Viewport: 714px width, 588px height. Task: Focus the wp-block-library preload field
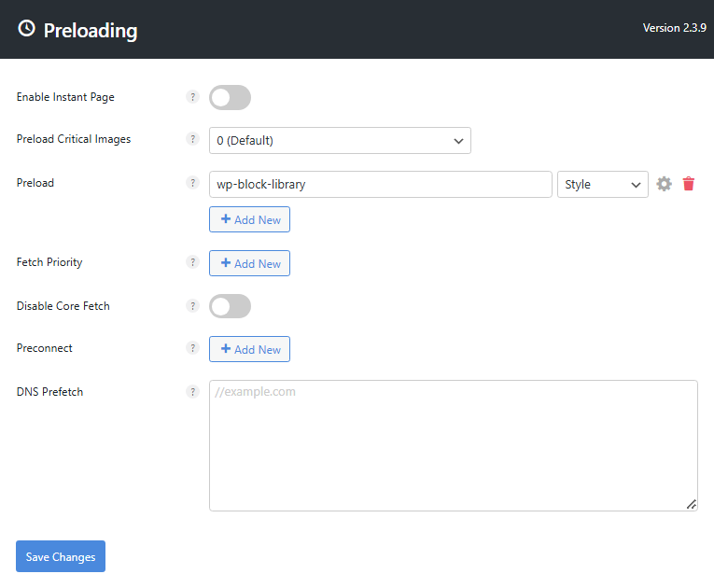click(380, 185)
